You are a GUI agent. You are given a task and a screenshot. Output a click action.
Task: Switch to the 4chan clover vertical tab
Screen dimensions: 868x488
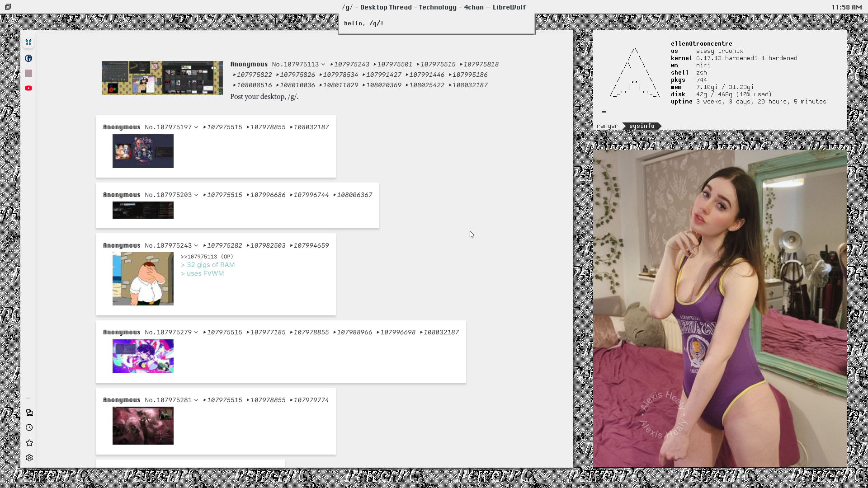[x=28, y=42]
